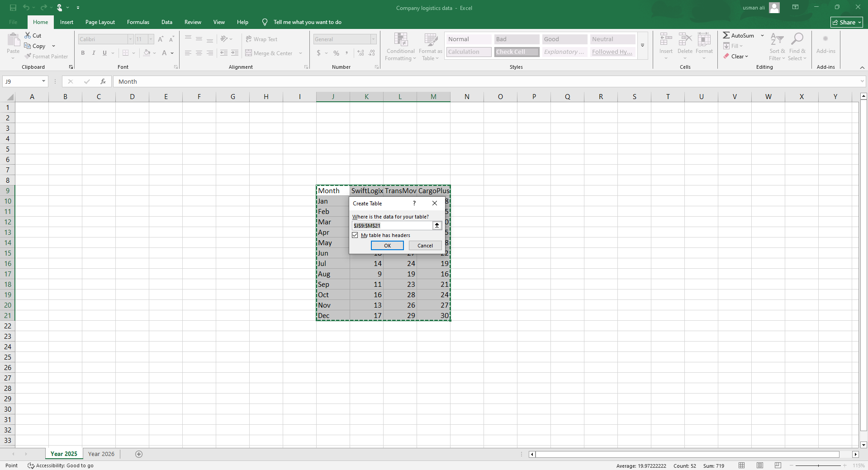The width and height of the screenshot is (868, 470).
Task: Expand the formula bar
Action: [x=862, y=81]
